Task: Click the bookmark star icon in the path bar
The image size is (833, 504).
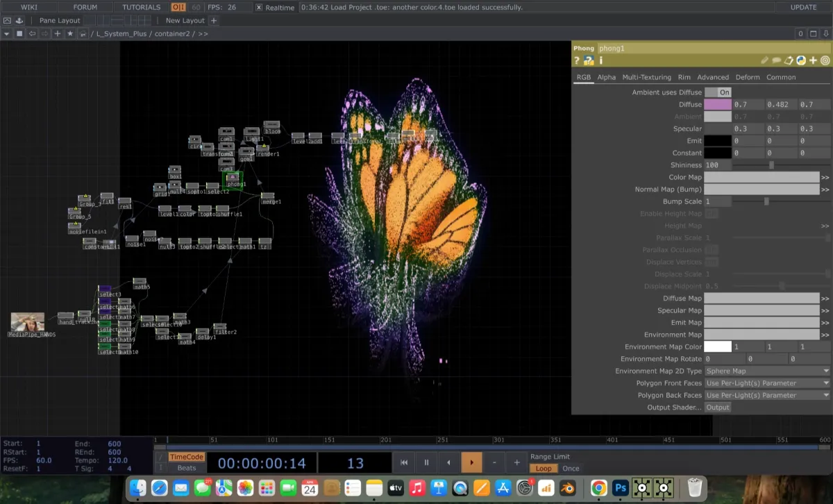Action: pyautogui.click(x=70, y=33)
